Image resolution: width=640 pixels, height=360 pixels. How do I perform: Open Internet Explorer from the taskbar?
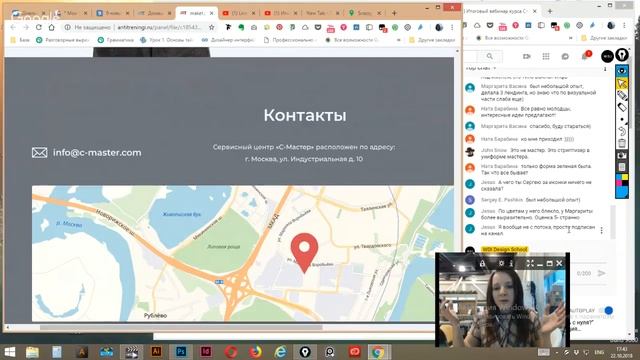pyautogui.click(x=280, y=352)
